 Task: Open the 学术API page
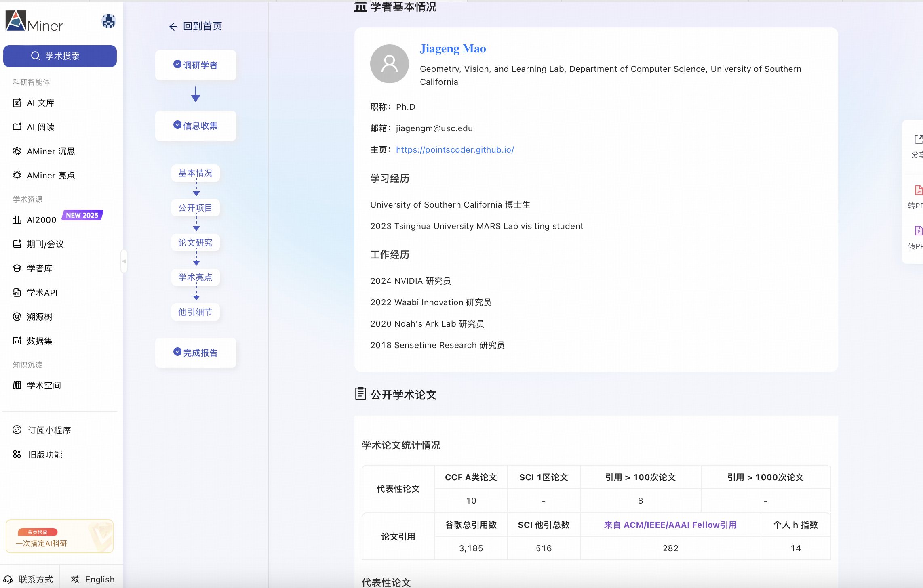click(42, 292)
